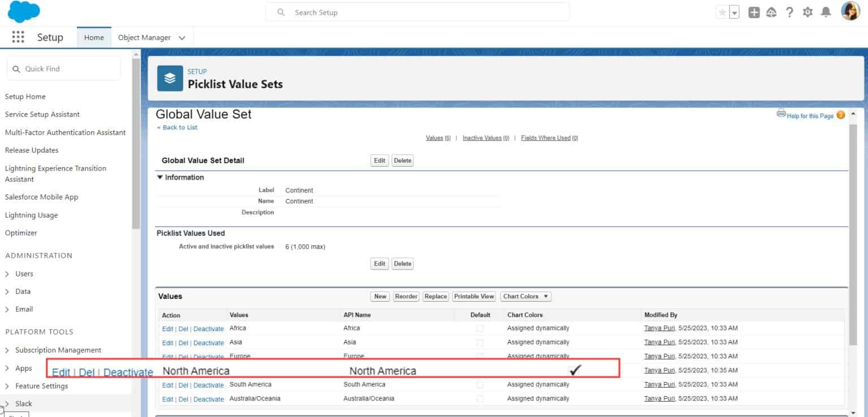Screen dimensions: 868x417
Task: Click the Salesforce cloud logo
Action: tap(23, 12)
